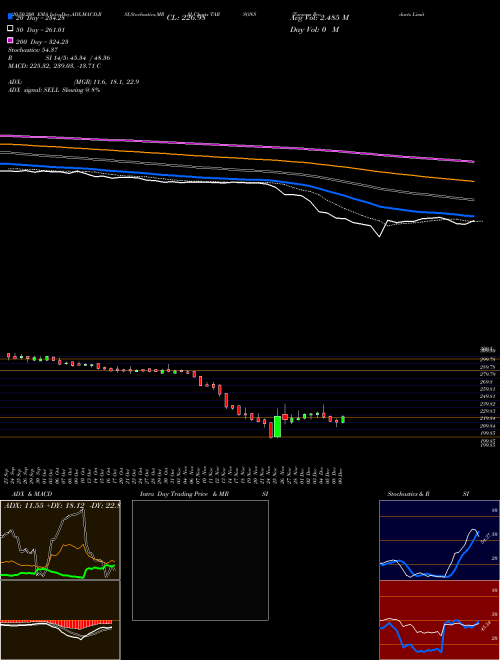Screen dimensions: 500x660
Task: Click the Stochastics & RSI panel title
Action: [x=428, y=494]
